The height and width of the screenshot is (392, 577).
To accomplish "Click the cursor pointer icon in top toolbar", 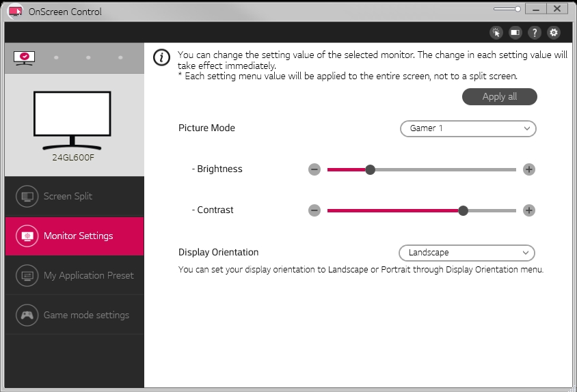I will click(496, 33).
